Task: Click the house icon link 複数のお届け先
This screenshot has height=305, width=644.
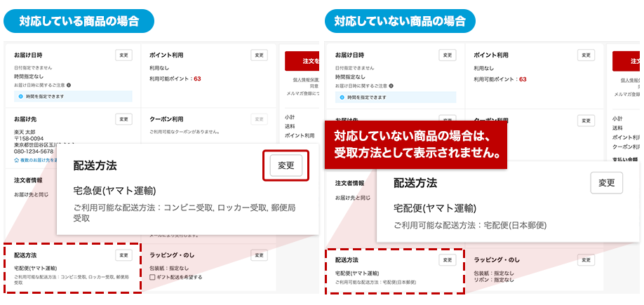Action: tap(35, 160)
